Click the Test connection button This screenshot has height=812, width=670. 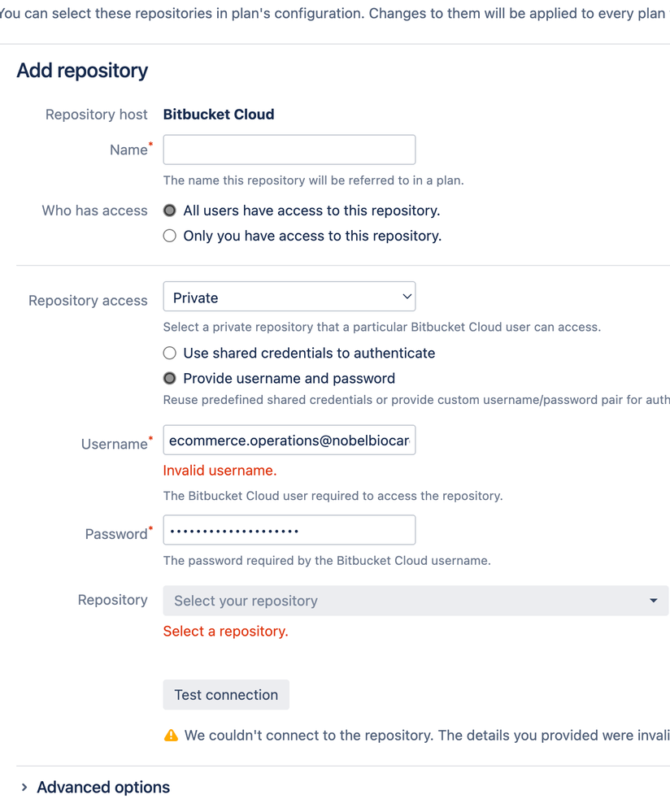point(226,695)
